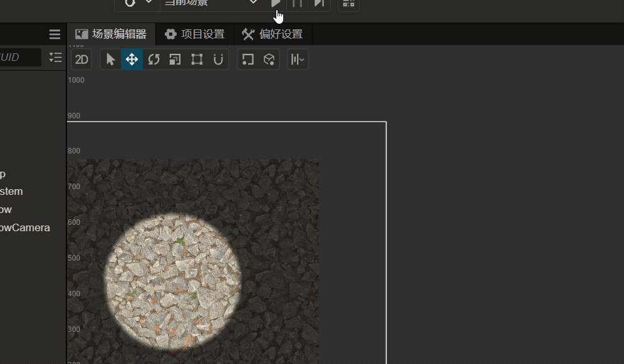Select the Rotate transform tool
Viewport: 624px width, 364px height.
tap(153, 60)
